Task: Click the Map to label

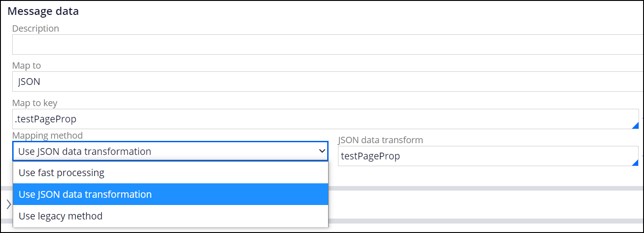Action: (x=27, y=65)
